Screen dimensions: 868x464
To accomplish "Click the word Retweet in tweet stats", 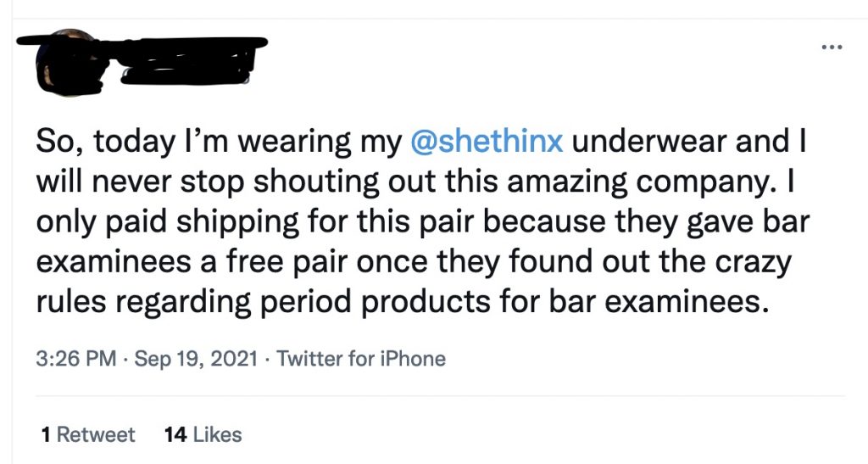I will pos(96,434).
